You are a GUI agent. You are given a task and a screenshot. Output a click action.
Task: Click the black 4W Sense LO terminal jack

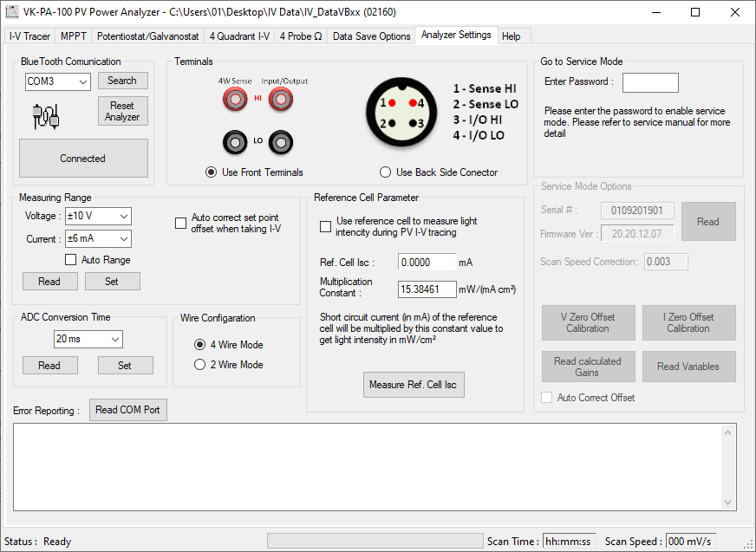tap(235, 143)
